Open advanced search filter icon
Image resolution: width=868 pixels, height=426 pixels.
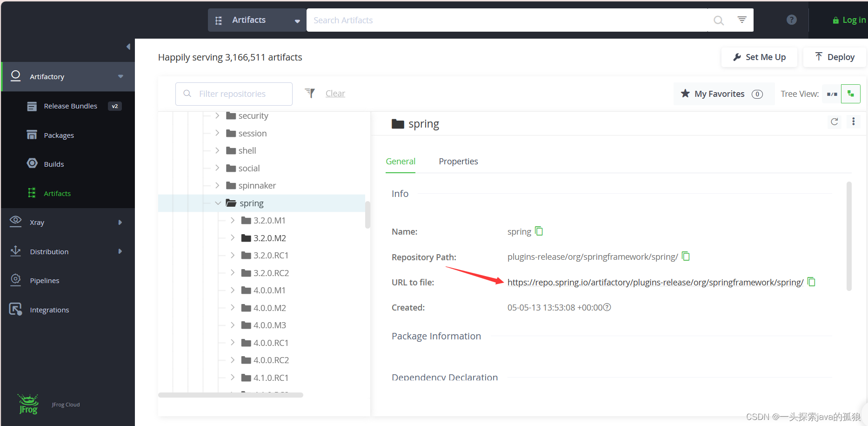pos(742,20)
